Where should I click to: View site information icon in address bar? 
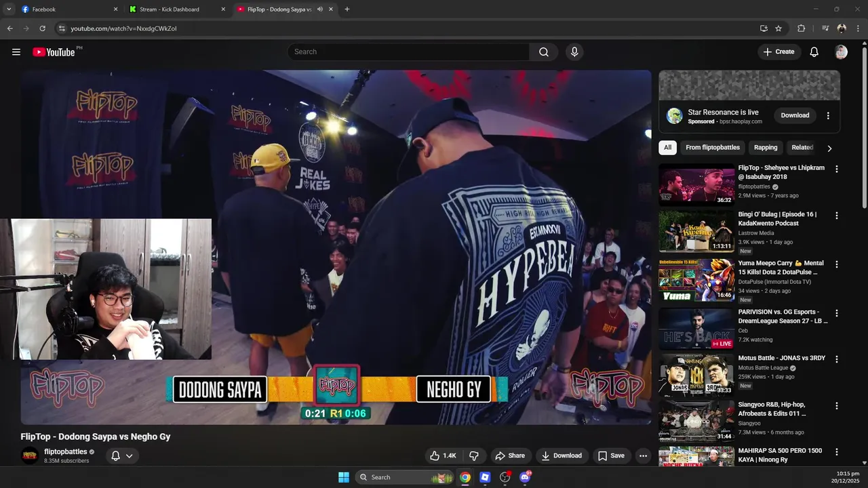(x=61, y=28)
